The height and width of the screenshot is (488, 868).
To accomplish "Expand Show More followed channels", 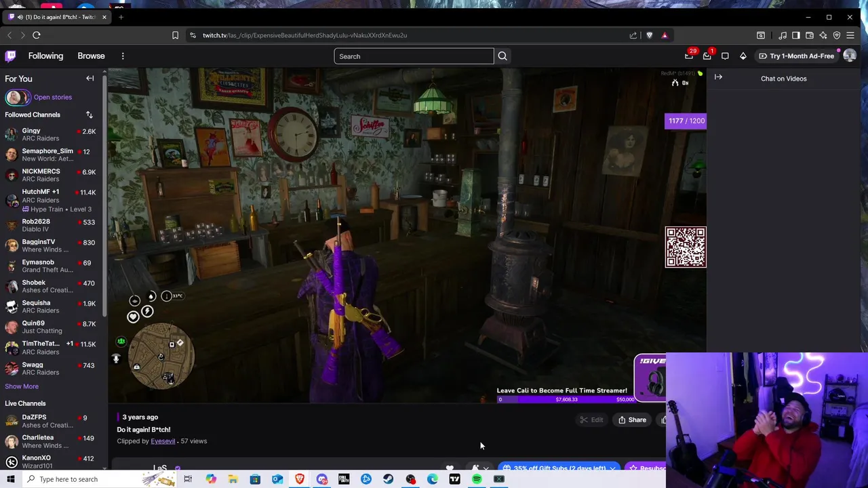I will pyautogui.click(x=22, y=386).
